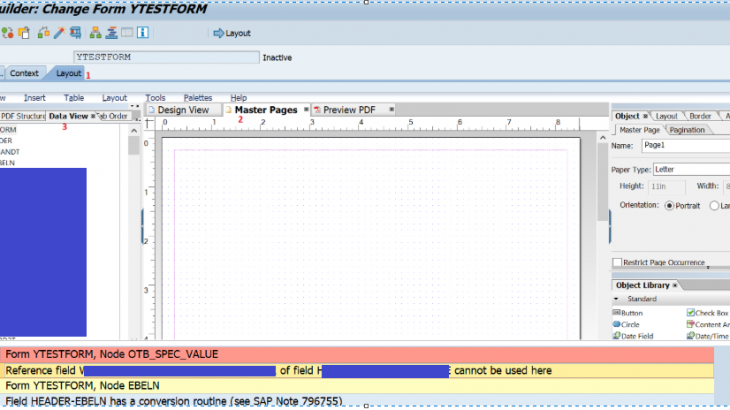
Task: Click the green-yellow object link toolbar icon
Action: pos(43,33)
